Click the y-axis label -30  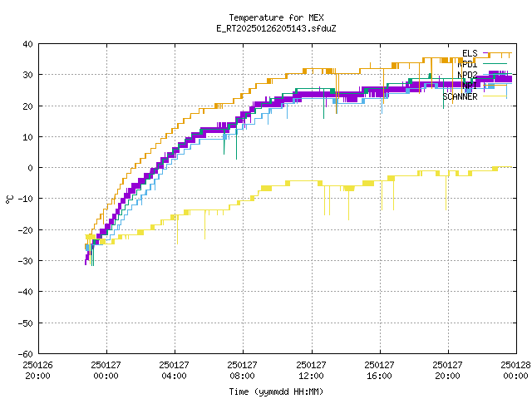pyautogui.click(x=26, y=261)
